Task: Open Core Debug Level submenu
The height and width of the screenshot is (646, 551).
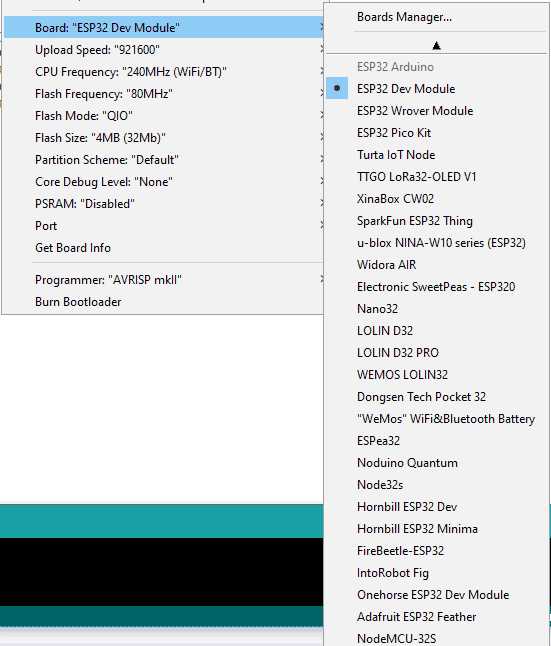Action: tap(164, 182)
